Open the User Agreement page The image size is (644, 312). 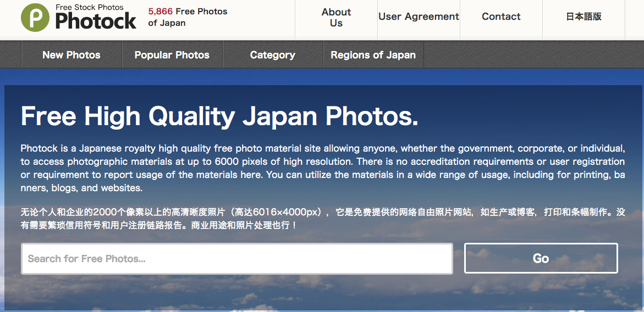[419, 17]
